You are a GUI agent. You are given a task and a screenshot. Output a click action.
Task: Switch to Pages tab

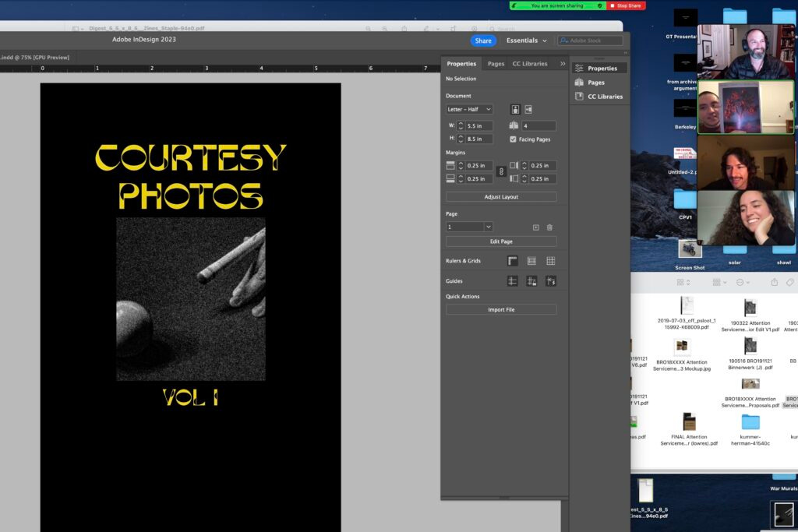[496, 64]
